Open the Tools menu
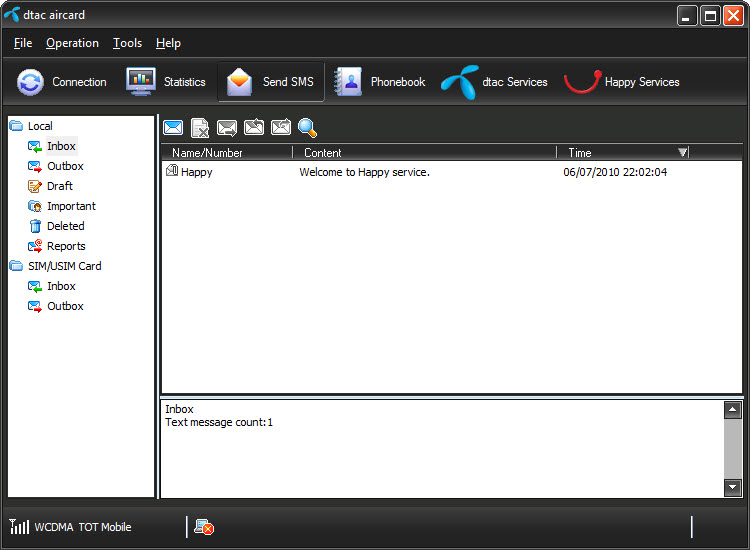Screen dimensions: 750x550 click(x=127, y=43)
